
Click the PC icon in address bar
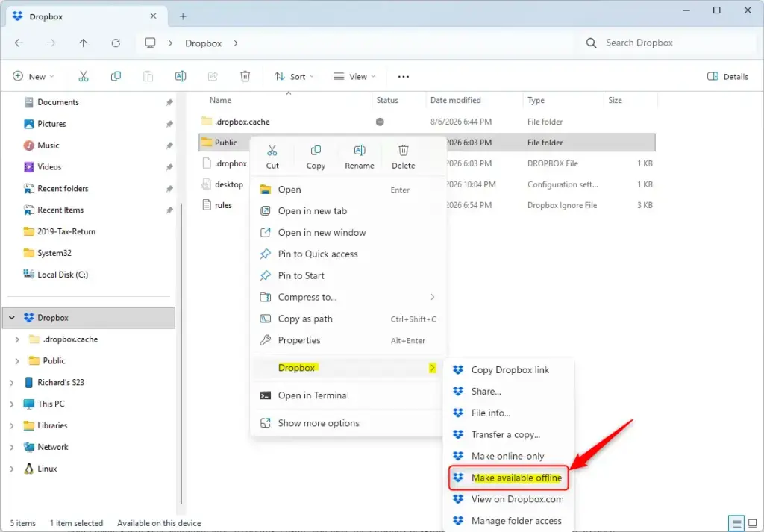point(150,43)
